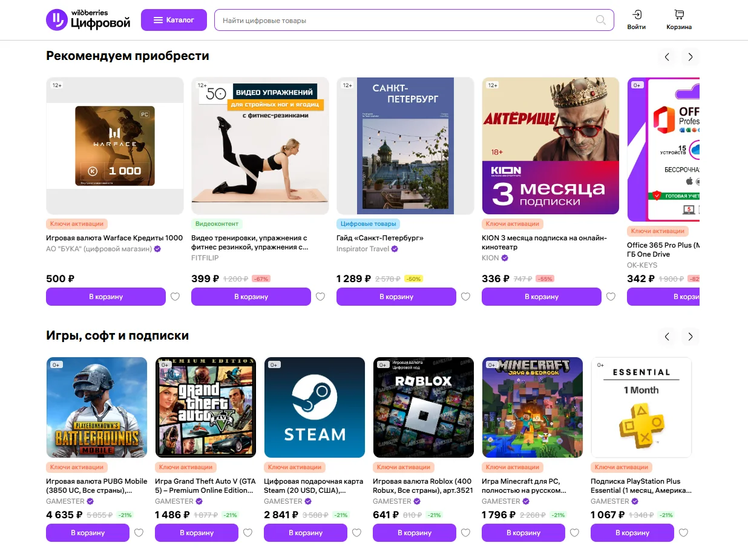Open the Каталог menu
Image resolution: width=748 pixels, height=560 pixels.
(174, 20)
